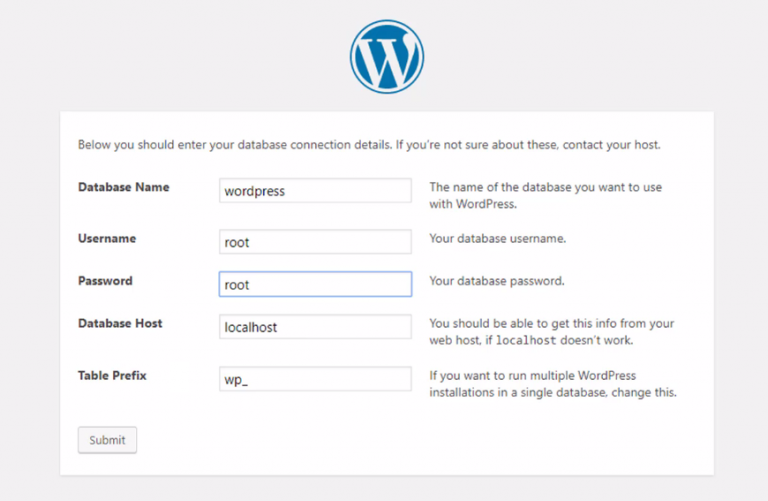Image resolution: width=768 pixels, height=501 pixels.
Task: Click the WordPress logo
Action: (x=387, y=57)
